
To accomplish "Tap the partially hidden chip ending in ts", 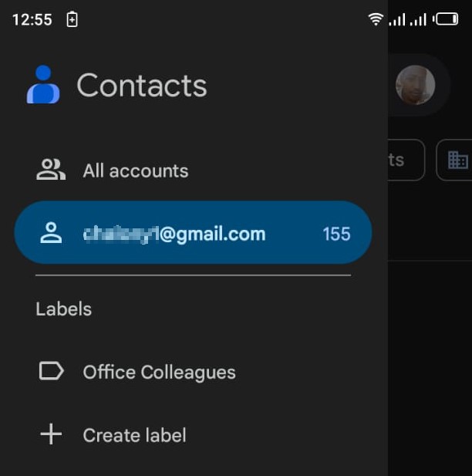I will (406, 160).
